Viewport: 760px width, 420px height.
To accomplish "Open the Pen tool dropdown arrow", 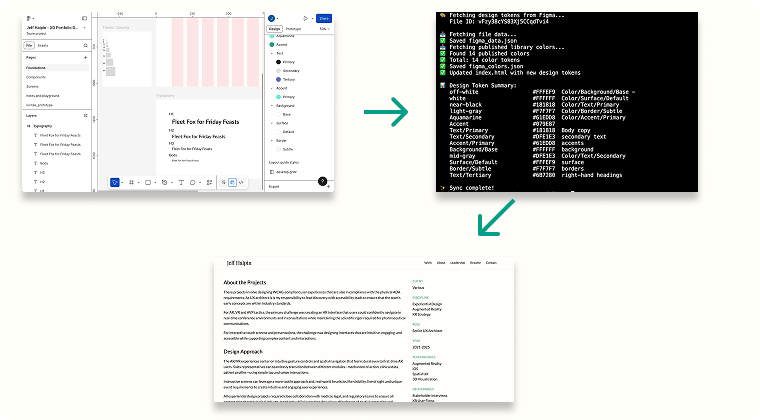I will [x=172, y=183].
